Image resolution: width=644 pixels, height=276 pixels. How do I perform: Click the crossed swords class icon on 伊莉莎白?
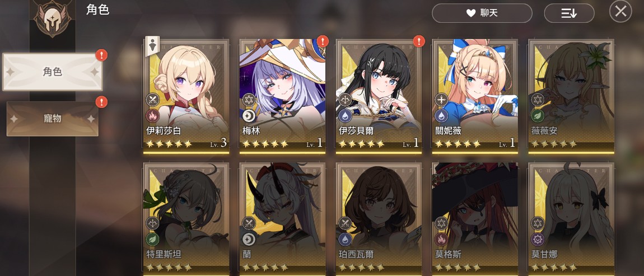click(x=153, y=100)
